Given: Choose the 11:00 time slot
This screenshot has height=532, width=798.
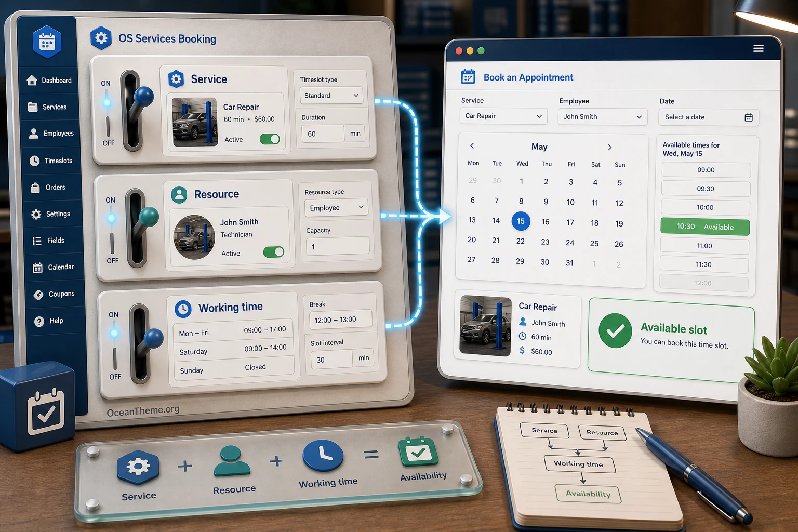Looking at the screenshot, I should [704, 246].
